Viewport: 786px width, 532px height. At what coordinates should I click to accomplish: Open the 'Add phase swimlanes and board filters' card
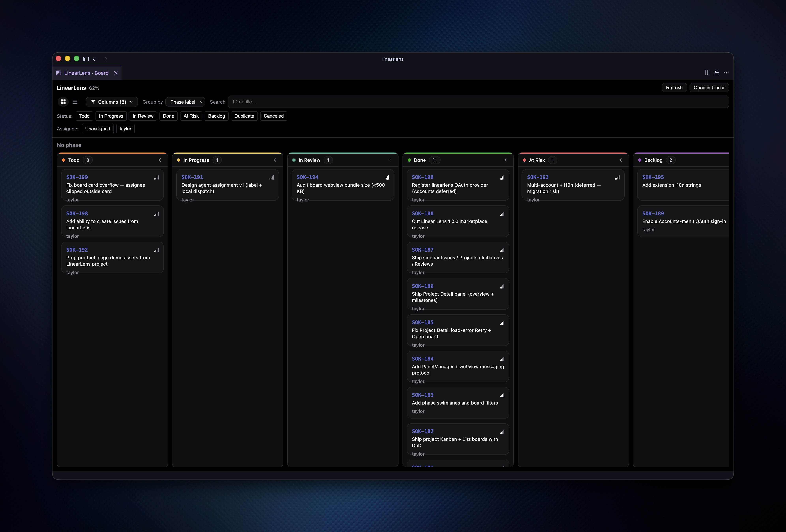coord(458,403)
